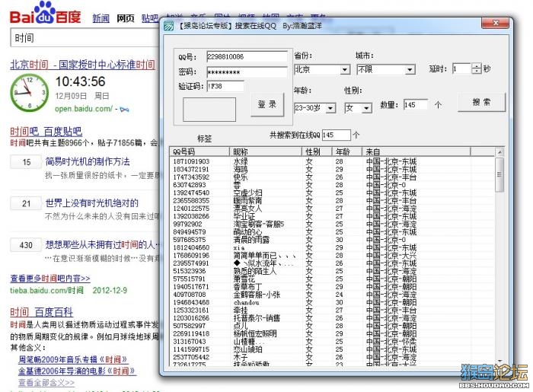Open the post 世界上没有时光机绝对的
Image resolution: width=533 pixels, height=392 pixels.
click(92, 203)
